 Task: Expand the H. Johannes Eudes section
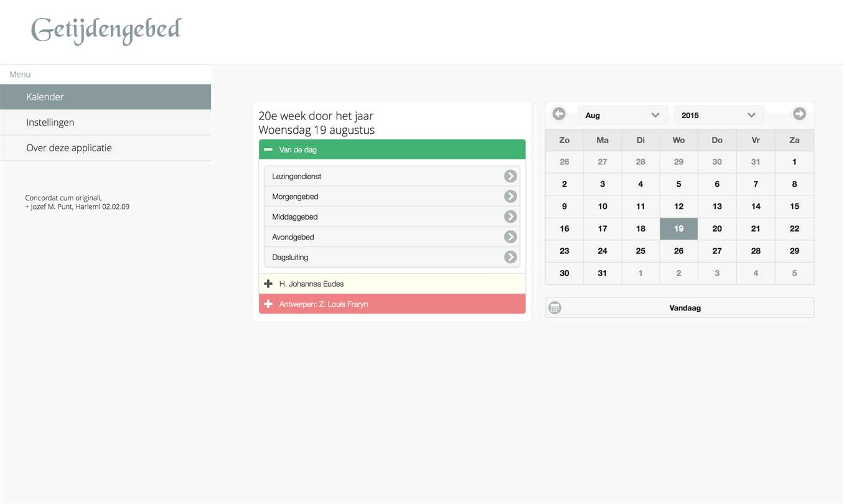(x=268, y=284)
